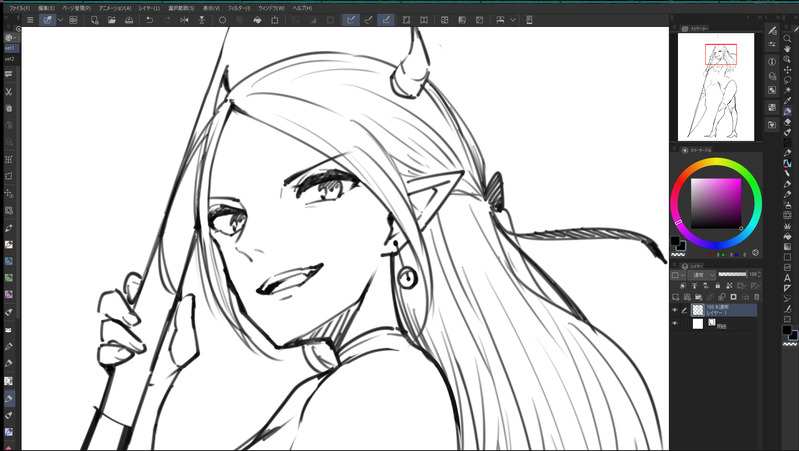Viewport: 799px width, 451px height.
Task: Create a new raster layer
Action: click(x=676, y=297)
